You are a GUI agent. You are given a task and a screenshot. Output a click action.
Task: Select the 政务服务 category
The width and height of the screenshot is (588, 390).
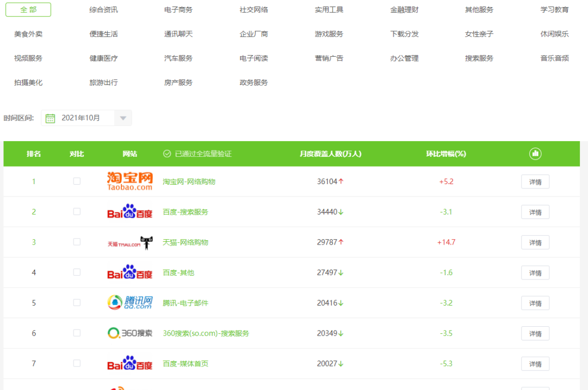[254, 82]
